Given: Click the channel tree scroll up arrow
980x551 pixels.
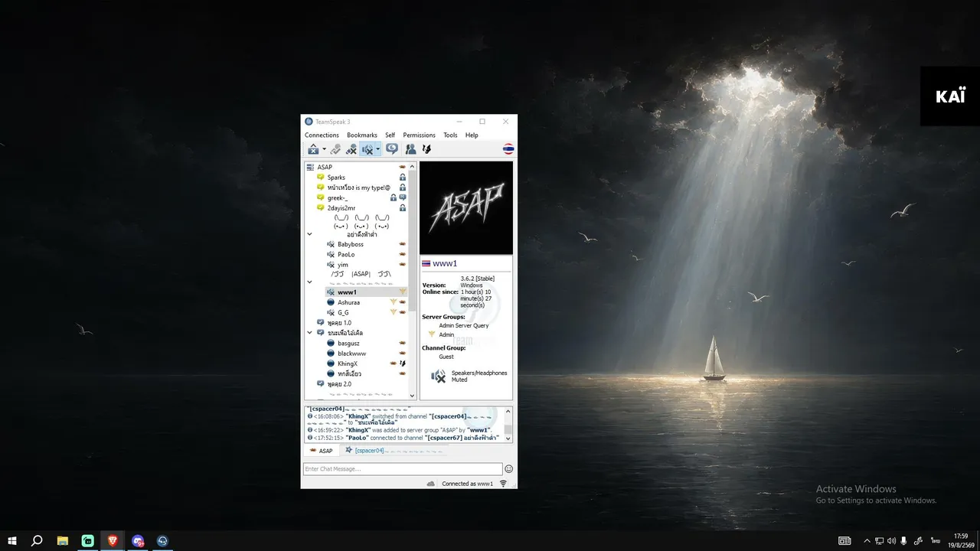Looking at the screenshot, I should coord(413,166).
